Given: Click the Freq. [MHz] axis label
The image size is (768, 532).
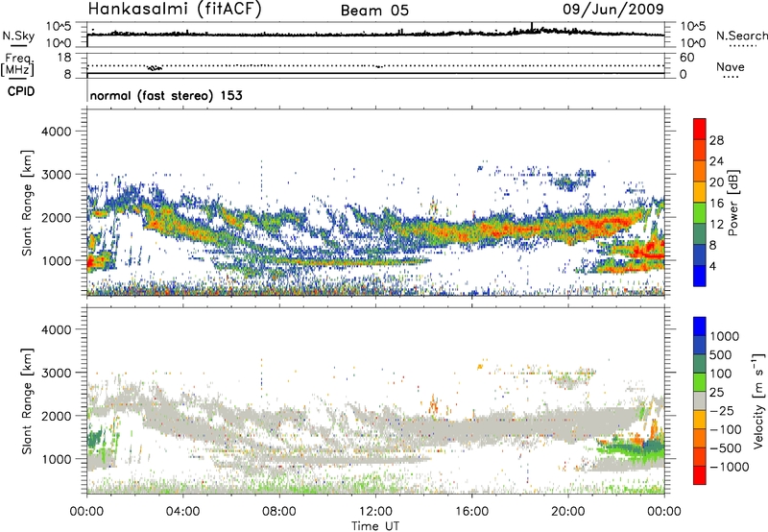Looking at the screenshot, I should tap(17, 64).
